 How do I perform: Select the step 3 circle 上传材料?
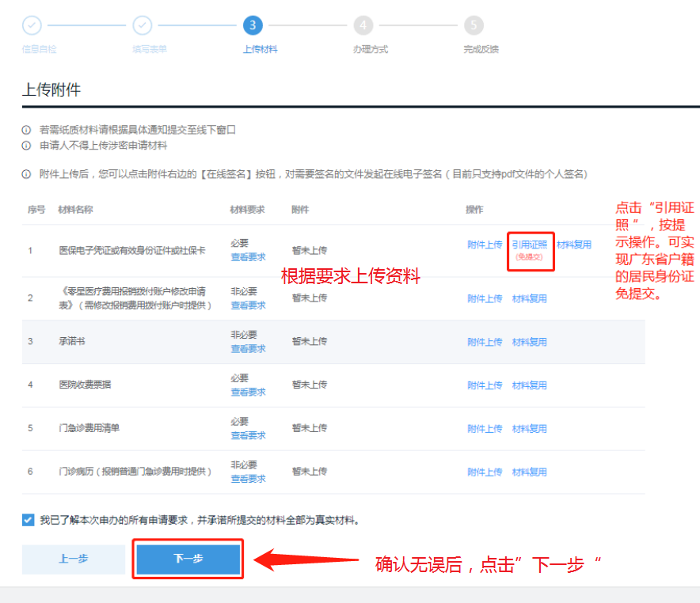pyautogui.click(x=253, y=26)
